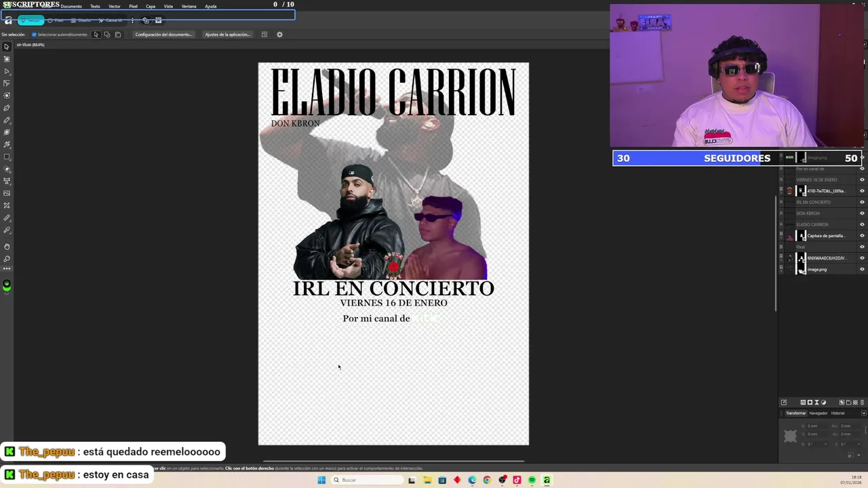Click the green color swatch in toolbar
The width and height of the screenshot is (868, 488).
tap(7, 285)
